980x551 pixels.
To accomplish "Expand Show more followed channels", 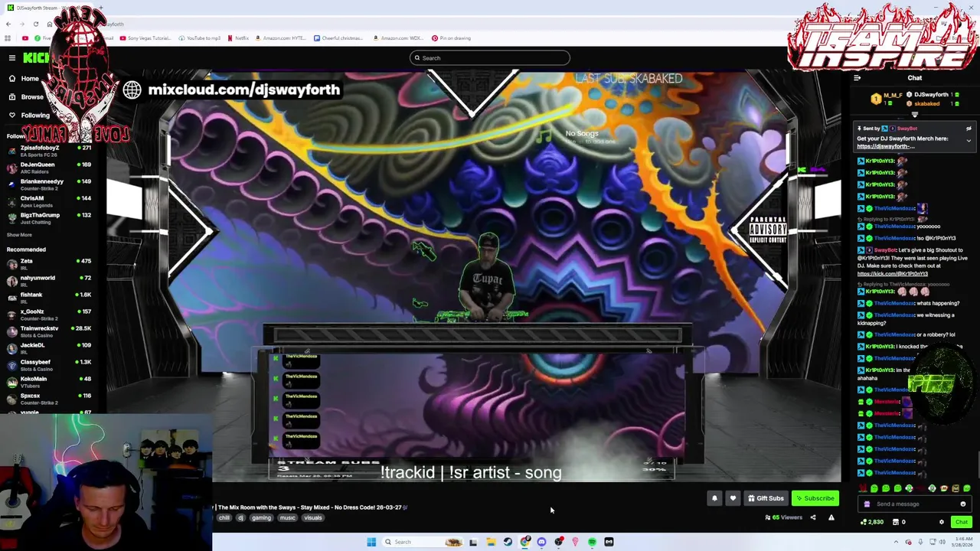I will [19, 235].
